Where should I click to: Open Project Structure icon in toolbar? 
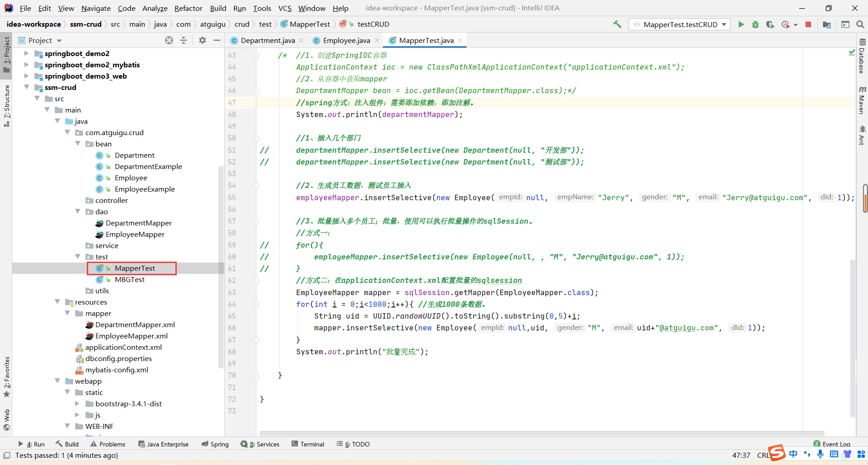point(827,24)
